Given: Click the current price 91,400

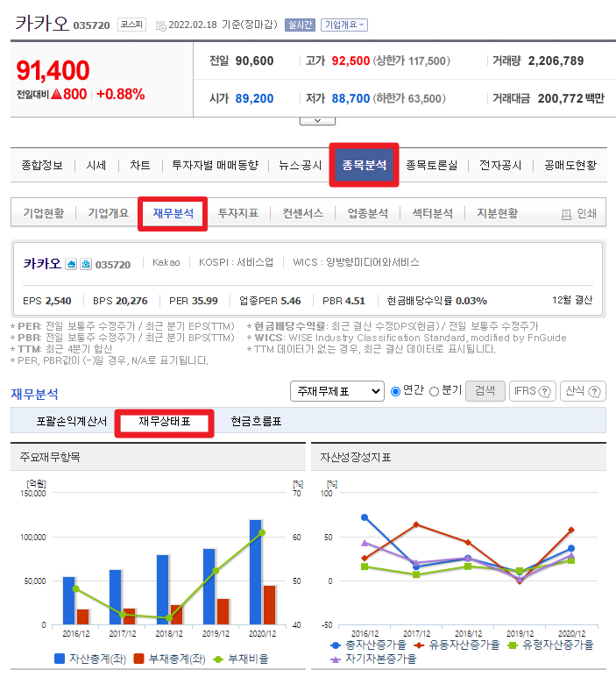Looking at the screenshot, I should coord(53,70).
